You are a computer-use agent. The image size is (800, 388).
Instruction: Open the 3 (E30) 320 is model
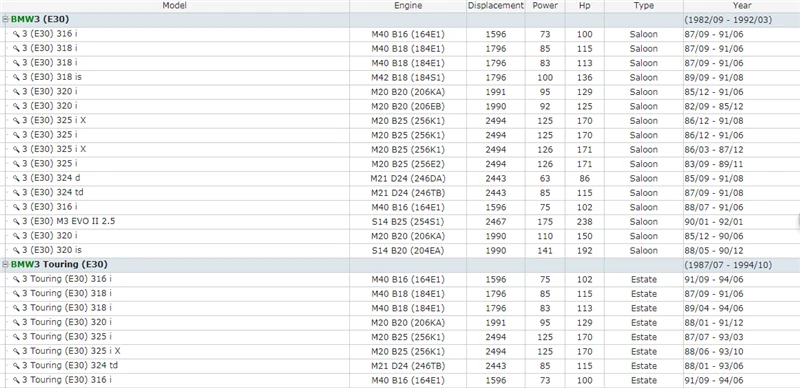52,251
